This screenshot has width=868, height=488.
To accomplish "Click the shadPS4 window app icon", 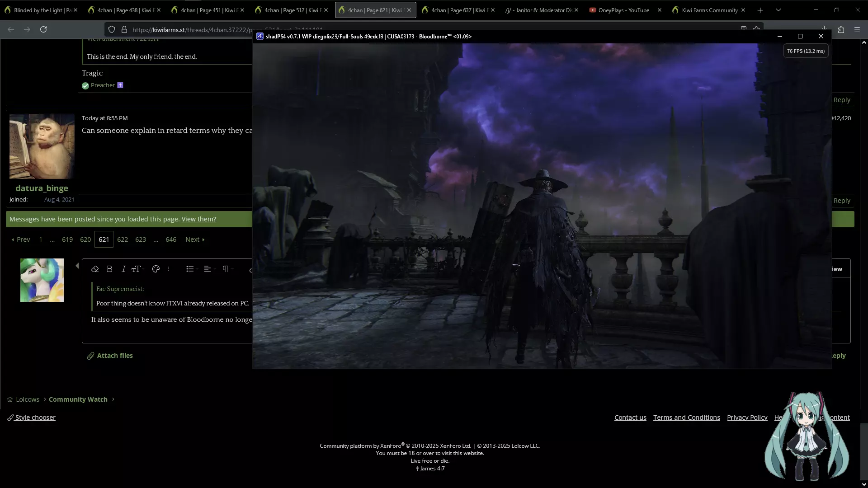I will click(x=260, y=36).
